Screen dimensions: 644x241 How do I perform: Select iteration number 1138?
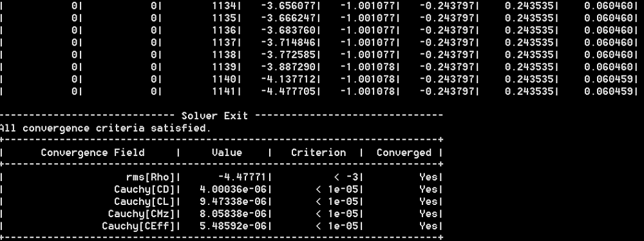pos(224,55)
